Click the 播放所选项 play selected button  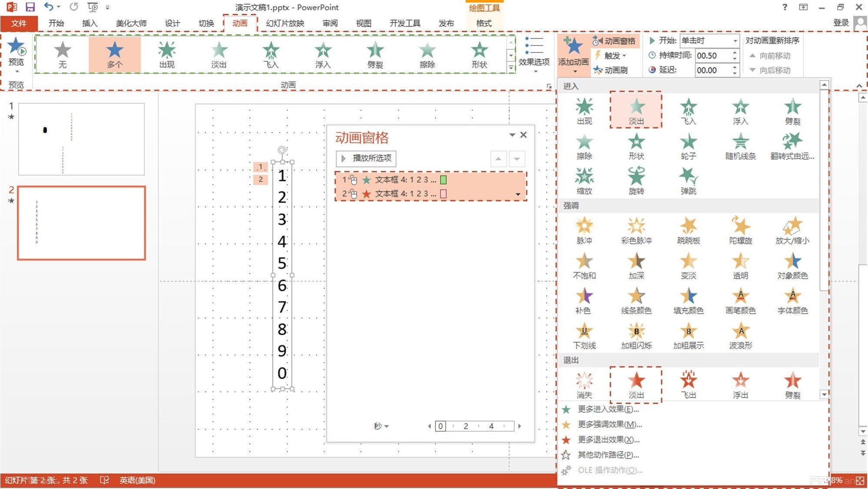pos(366,158)
